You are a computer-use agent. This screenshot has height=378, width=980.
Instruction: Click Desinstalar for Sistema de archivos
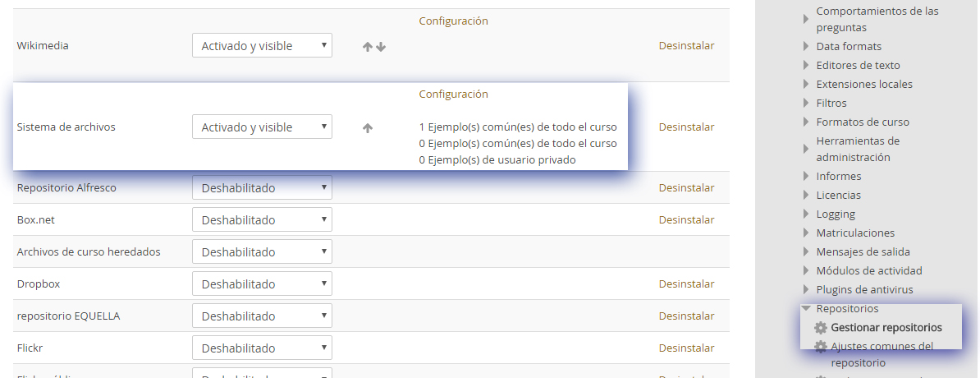click(x=686, y=127)
